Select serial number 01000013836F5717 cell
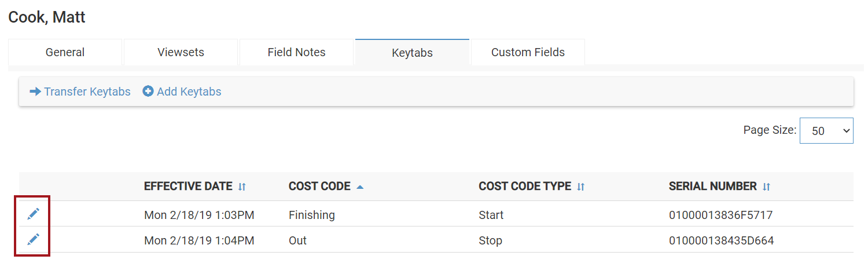Screen dimensions: 868x274 click(720, 215)
